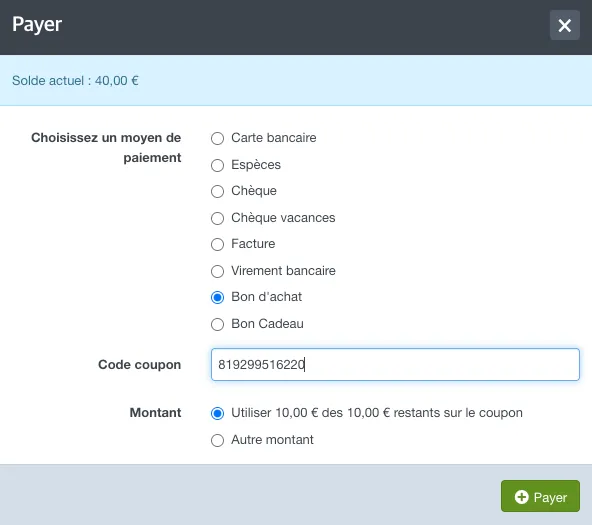Click the plus icon on Payer button
The width and height of the screenshot is (592, 525).
pos(521,497)
